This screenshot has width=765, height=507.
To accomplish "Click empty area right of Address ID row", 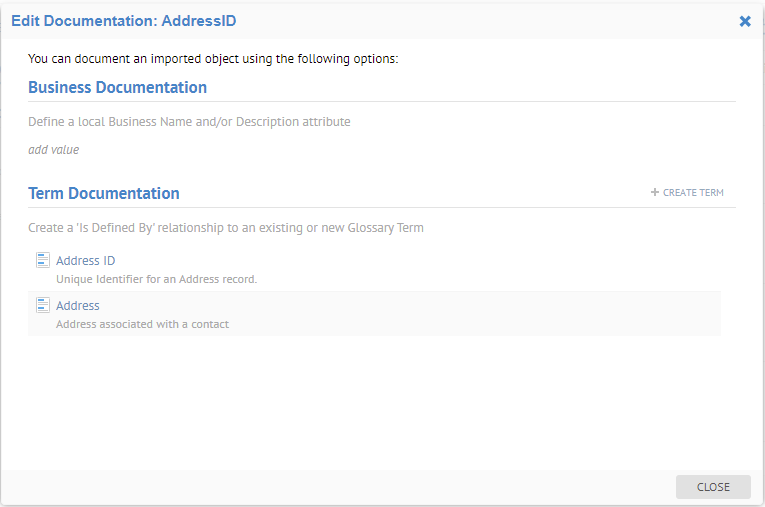I will [500, 268].
